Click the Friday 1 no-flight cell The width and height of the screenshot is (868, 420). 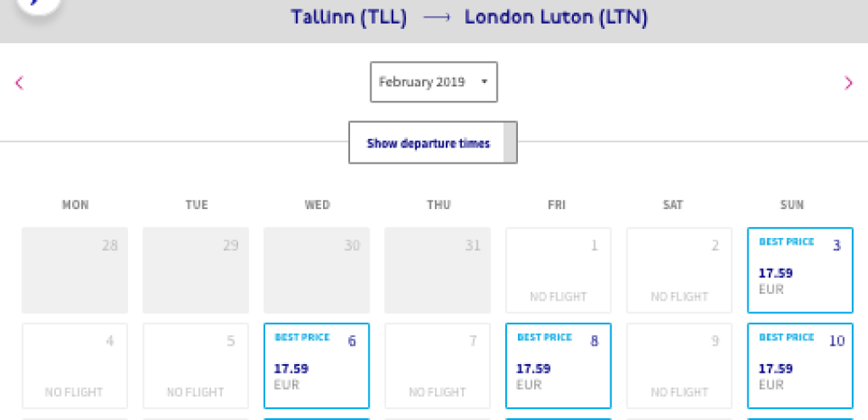tap(558, 270)
